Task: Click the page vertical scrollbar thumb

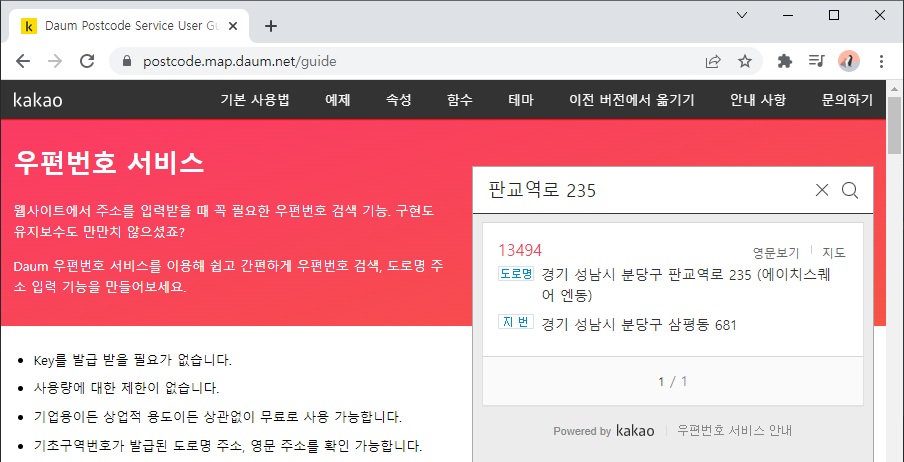Action: [x=894, y=126]
